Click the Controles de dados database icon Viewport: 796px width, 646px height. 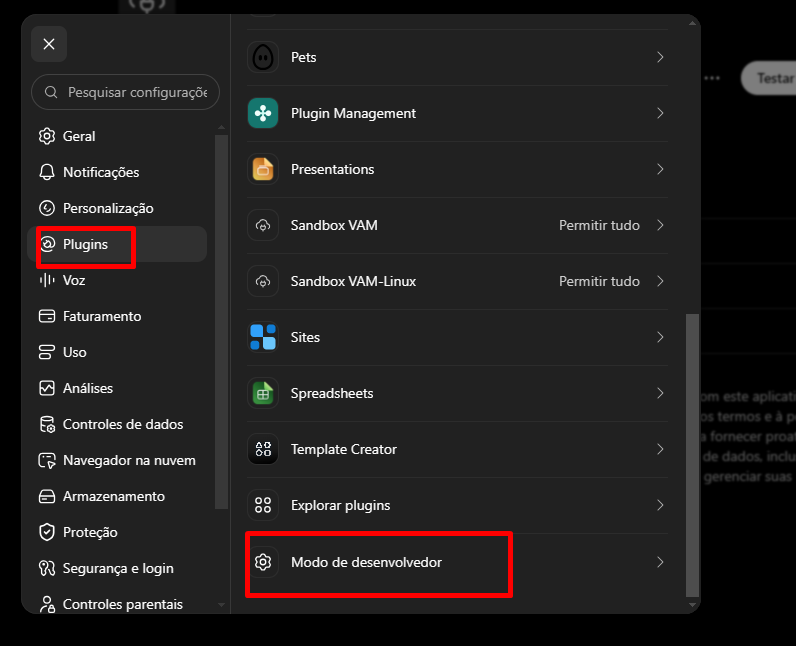coord(47,424)
